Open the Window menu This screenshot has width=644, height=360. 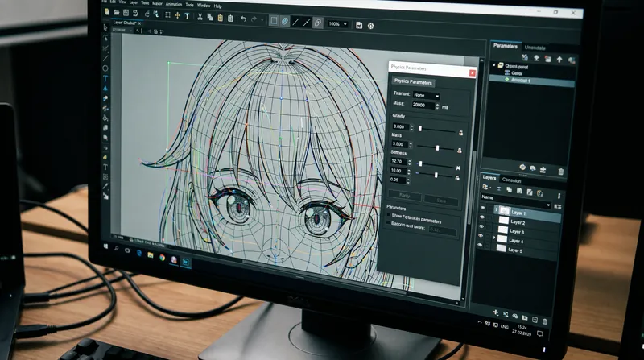pyautogui.click(x=204, y=6)
